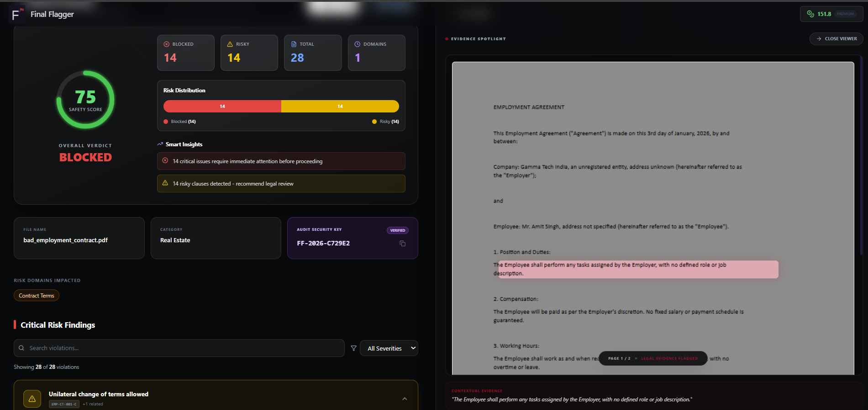
Task: Click the +1 related link
Action: pos(93,404)
